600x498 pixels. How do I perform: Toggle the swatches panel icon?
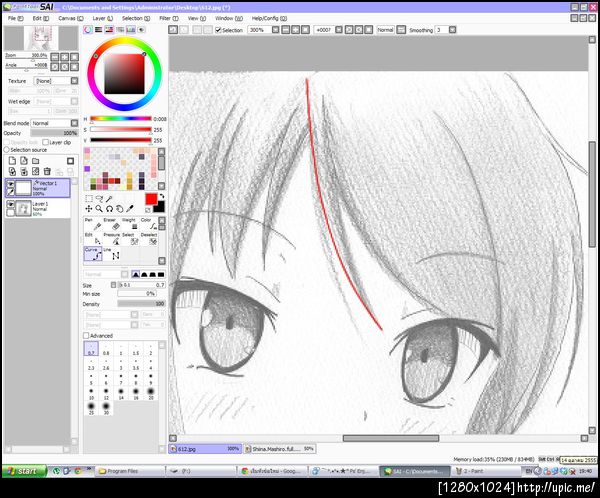coord(131,29)
